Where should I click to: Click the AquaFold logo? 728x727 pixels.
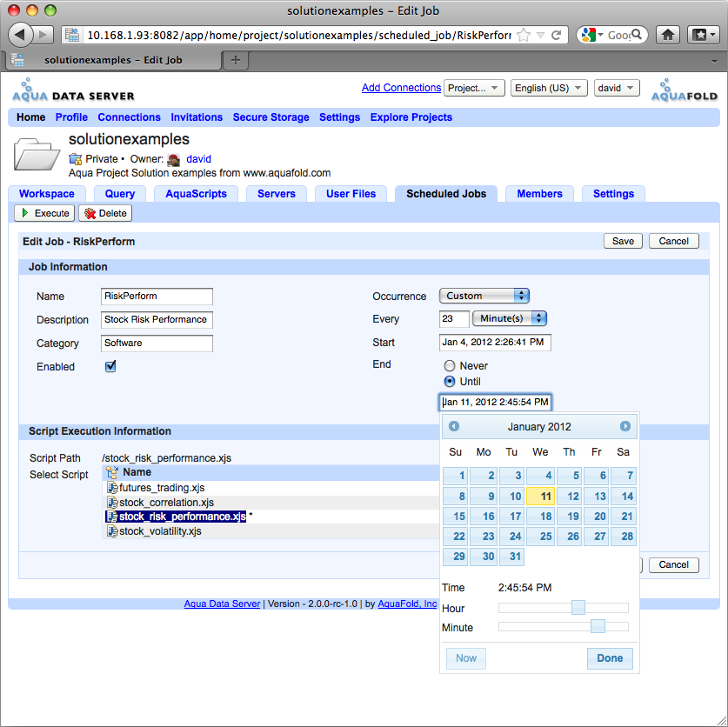tap(685, 90)
